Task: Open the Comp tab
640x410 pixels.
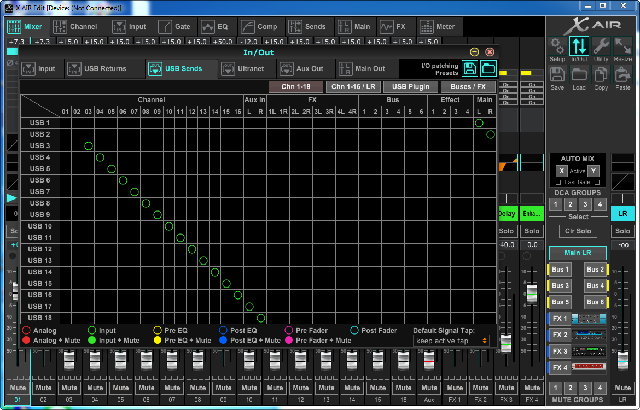Action: tap(260, 27)
